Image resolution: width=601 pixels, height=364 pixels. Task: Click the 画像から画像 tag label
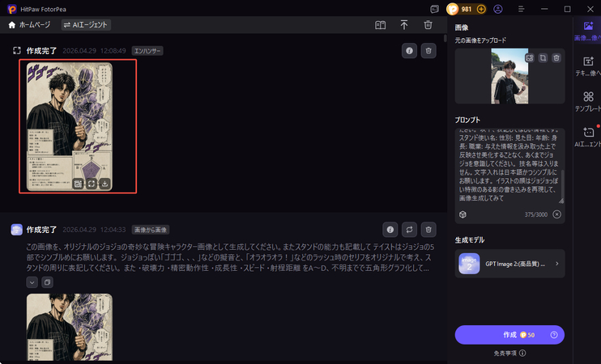151,230
